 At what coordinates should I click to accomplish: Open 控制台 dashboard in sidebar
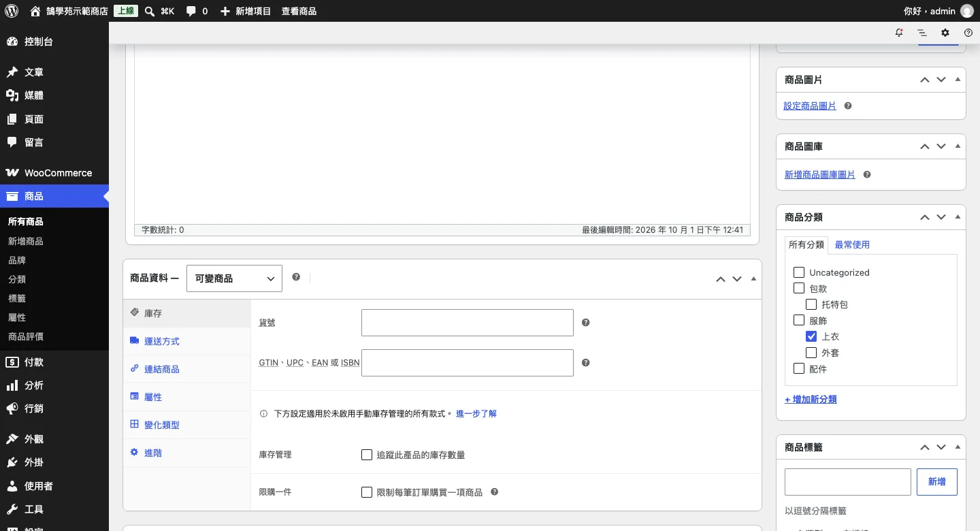tap(54, 42)
